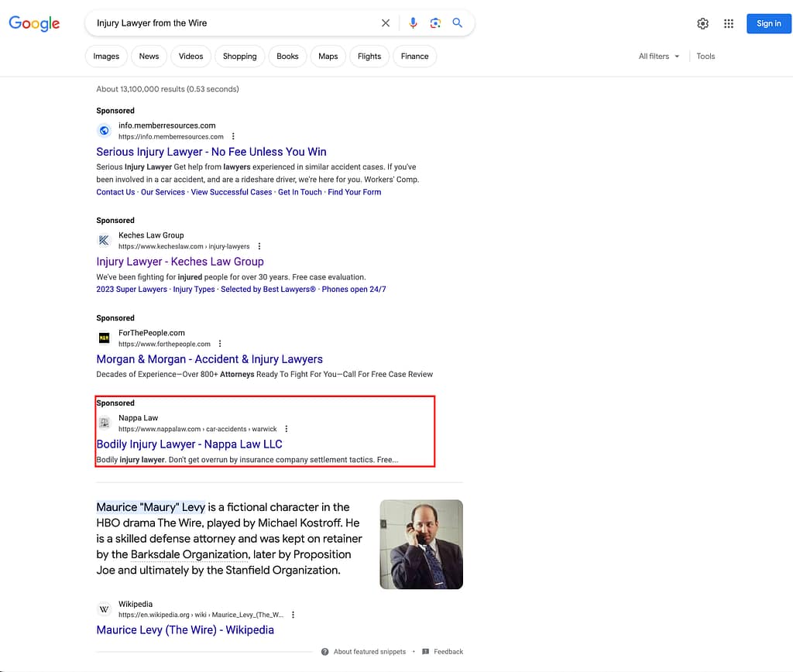Click the Get In Touch sitelink
Viewport: 793px width, 672px height.
[x=300, y=192]
